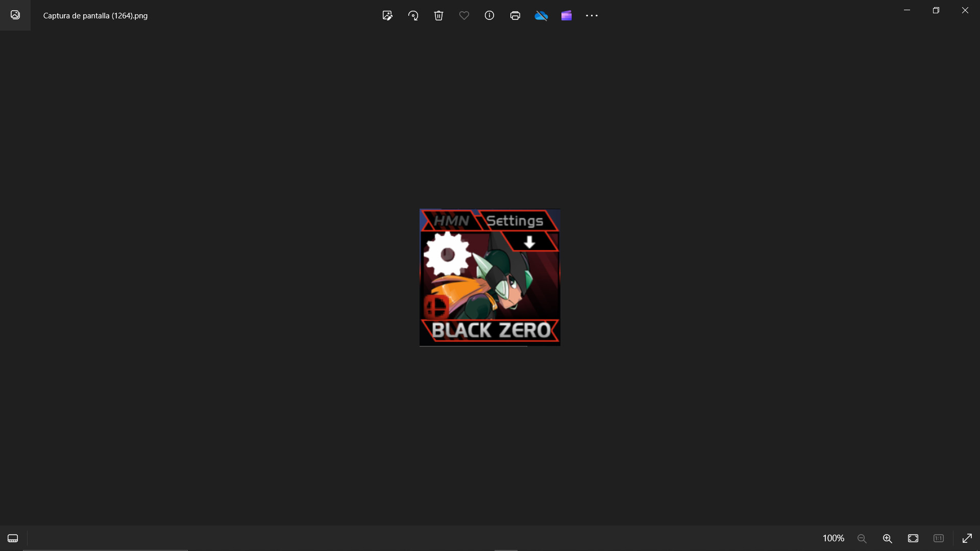980x551 pixels.
Task: Expand the See more three-dots menu
Action: tap(592, 16)
